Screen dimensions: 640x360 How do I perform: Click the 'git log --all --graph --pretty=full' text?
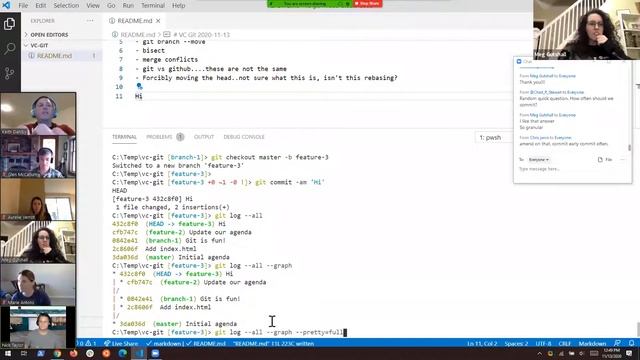coord(279,332)
